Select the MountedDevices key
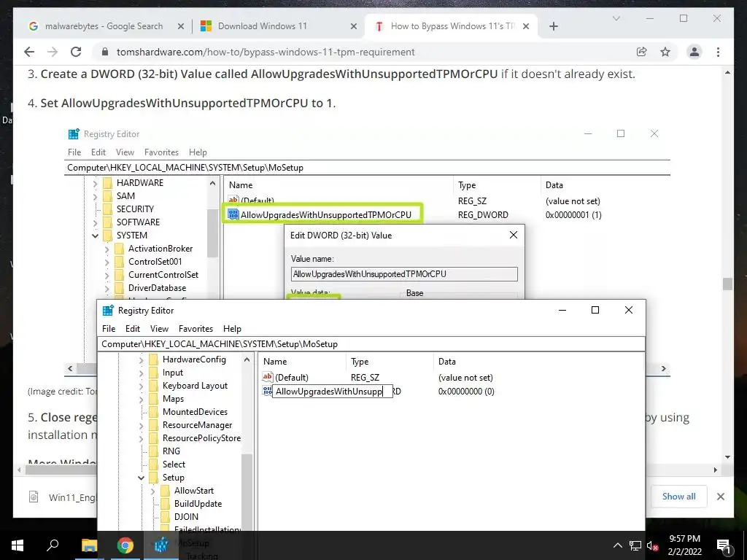This screenshot has width=747, height=560. [195, 412]
